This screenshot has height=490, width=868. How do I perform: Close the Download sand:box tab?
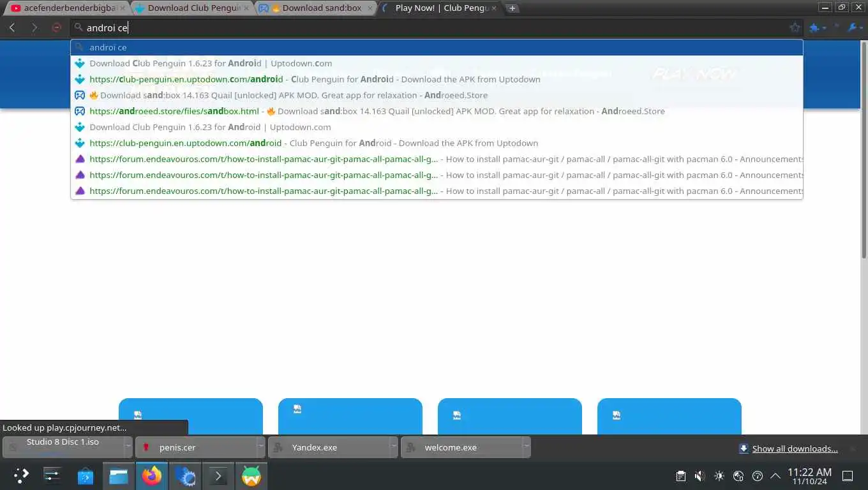point(370,8)
